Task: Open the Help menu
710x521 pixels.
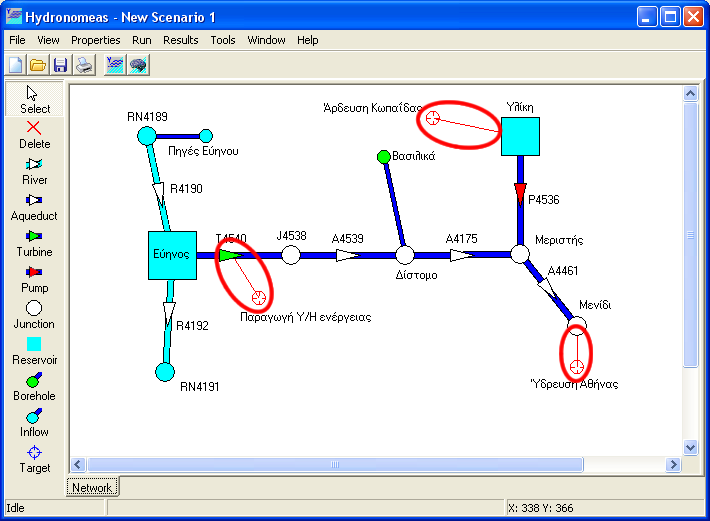Action: 307,40
